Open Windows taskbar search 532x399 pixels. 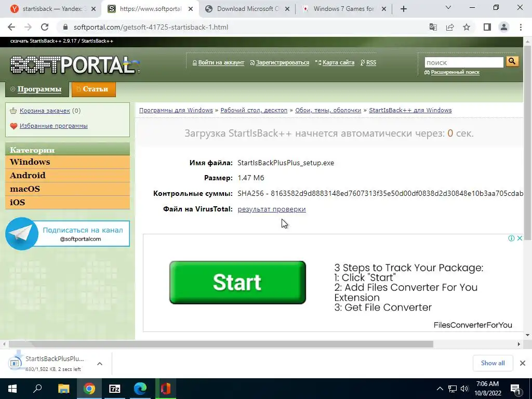(37, 389)
